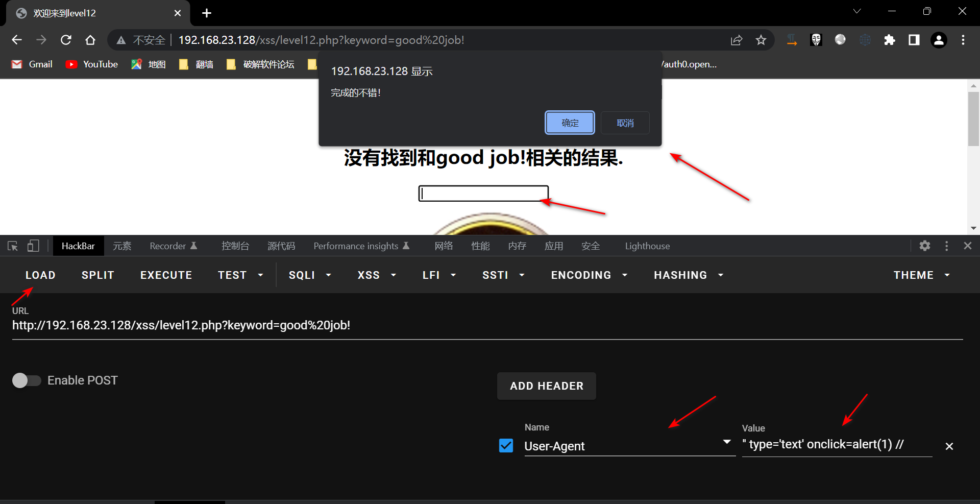The height and width of the screenshot is (504, 980).
Task: Select the inspect element tool in DevTools
Action: click(13, 246)
